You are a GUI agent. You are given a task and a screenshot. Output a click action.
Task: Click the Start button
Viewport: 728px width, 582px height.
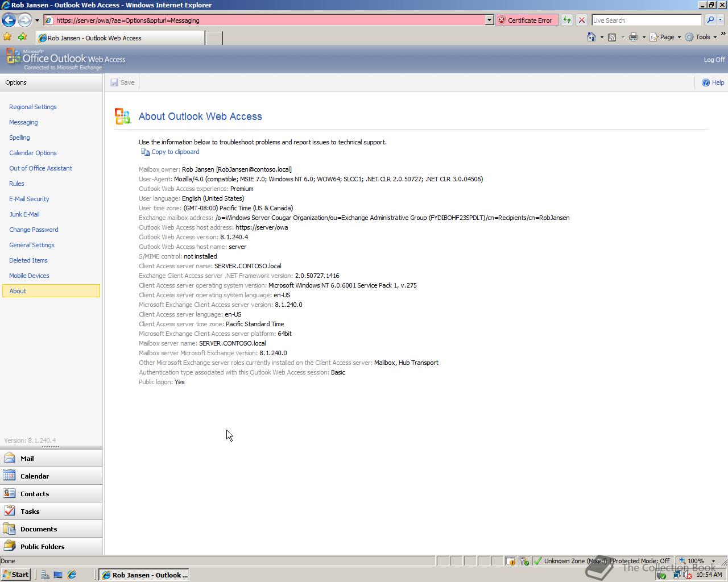click(16, 575)
